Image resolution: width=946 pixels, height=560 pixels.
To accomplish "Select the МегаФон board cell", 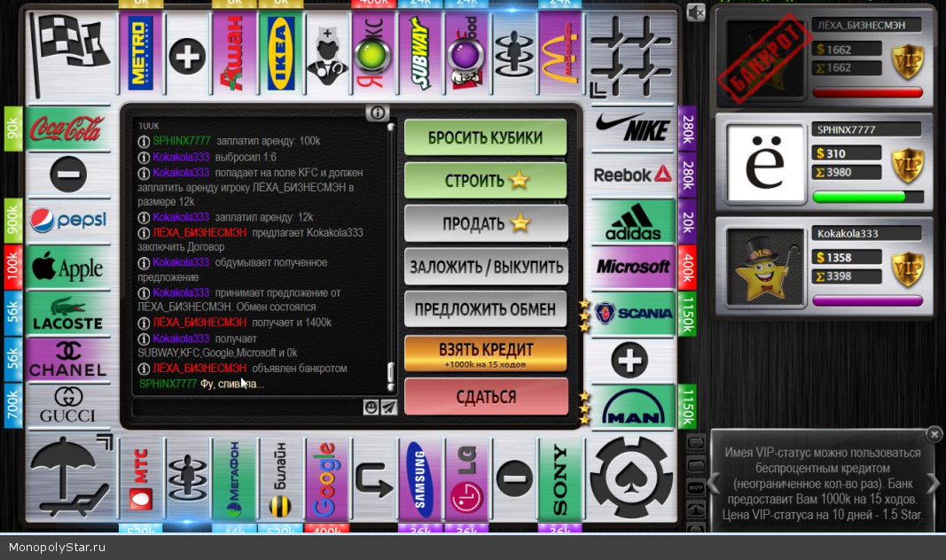I will [233, 480].
